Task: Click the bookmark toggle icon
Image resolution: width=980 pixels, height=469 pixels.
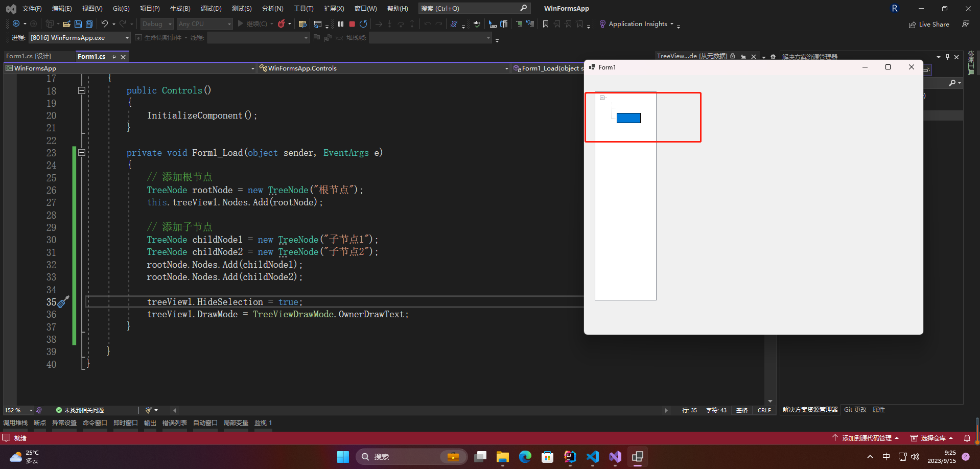Action: [x=546, y=24]
